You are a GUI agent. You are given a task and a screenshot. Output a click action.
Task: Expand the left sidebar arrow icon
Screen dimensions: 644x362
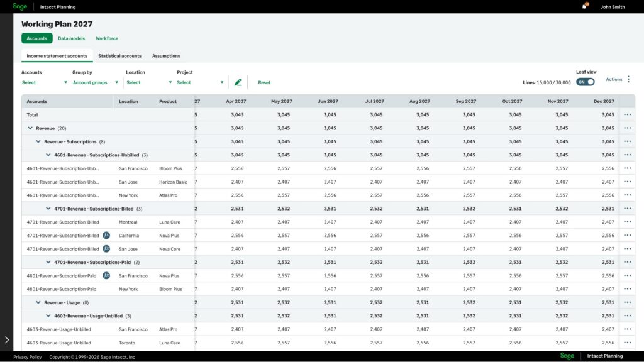6,339
